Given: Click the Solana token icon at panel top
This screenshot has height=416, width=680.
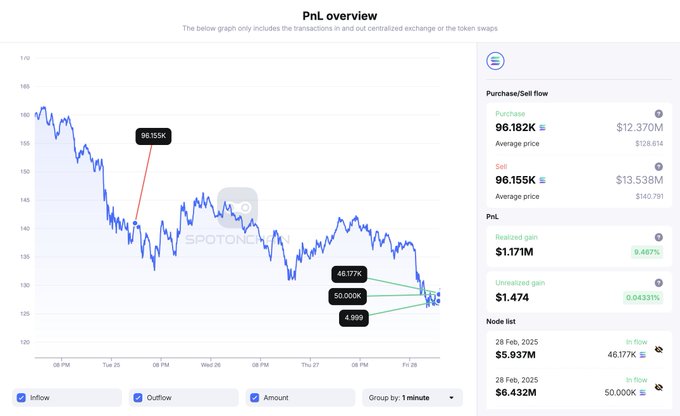Looking at the screenshot, I should point(494,61).
